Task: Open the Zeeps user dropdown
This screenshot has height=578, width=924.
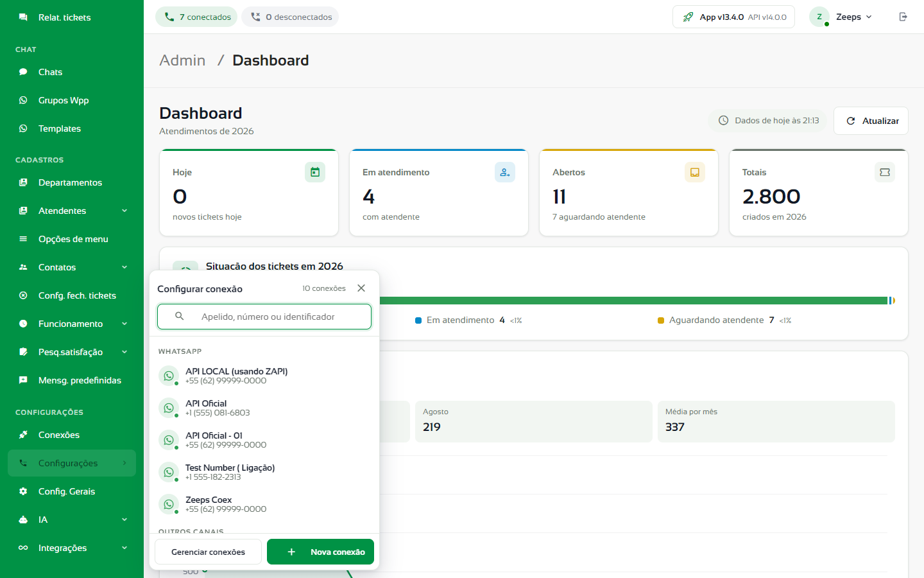Action: click(842, 17)
